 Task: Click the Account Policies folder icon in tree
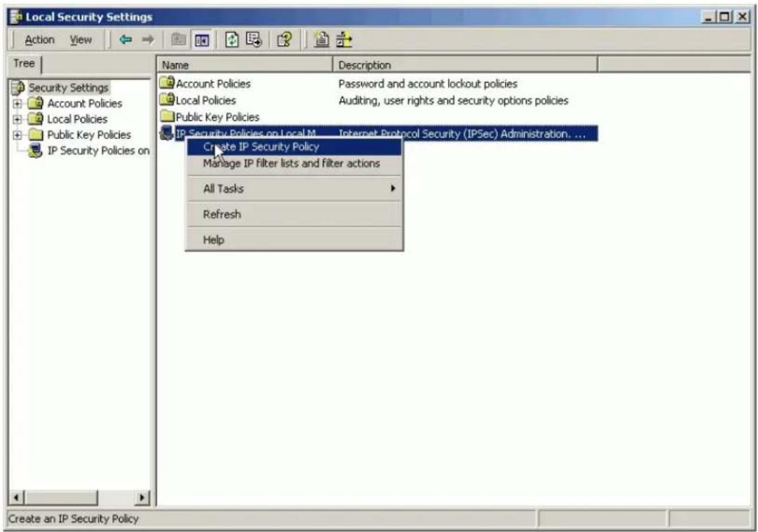[x=35, y=103]
